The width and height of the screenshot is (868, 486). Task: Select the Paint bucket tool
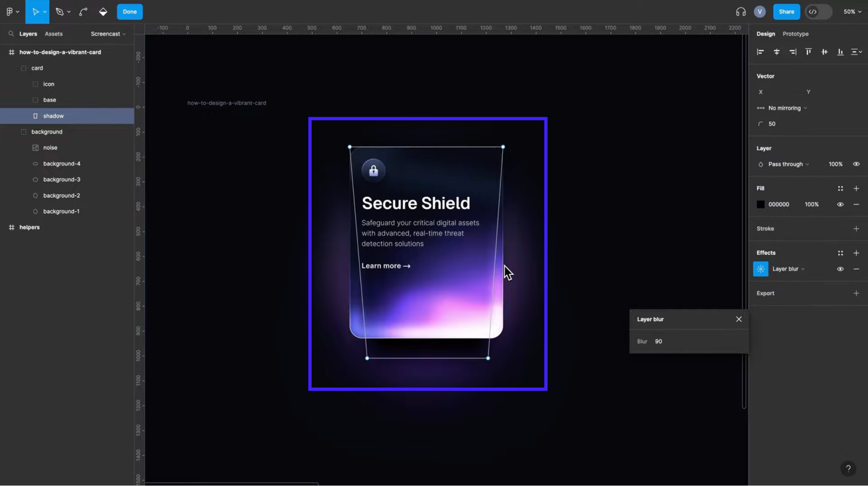pyautogui.click(x=103, y=12)
